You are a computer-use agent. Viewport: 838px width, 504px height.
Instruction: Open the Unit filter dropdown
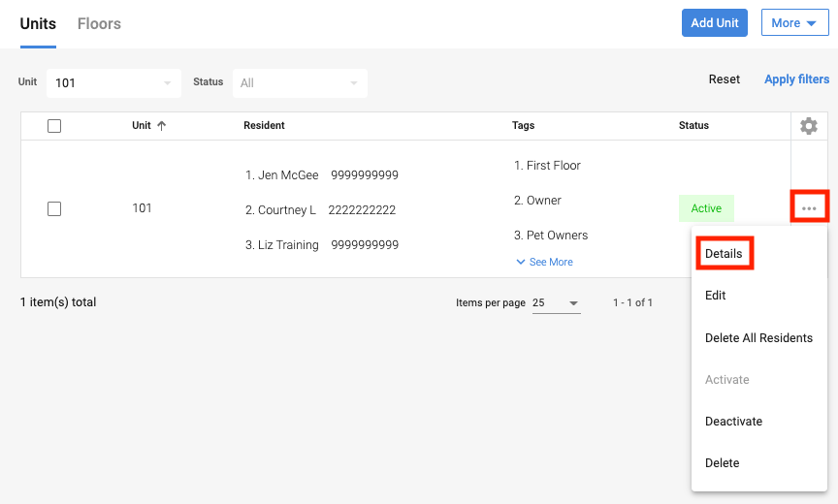coord(113,83)
